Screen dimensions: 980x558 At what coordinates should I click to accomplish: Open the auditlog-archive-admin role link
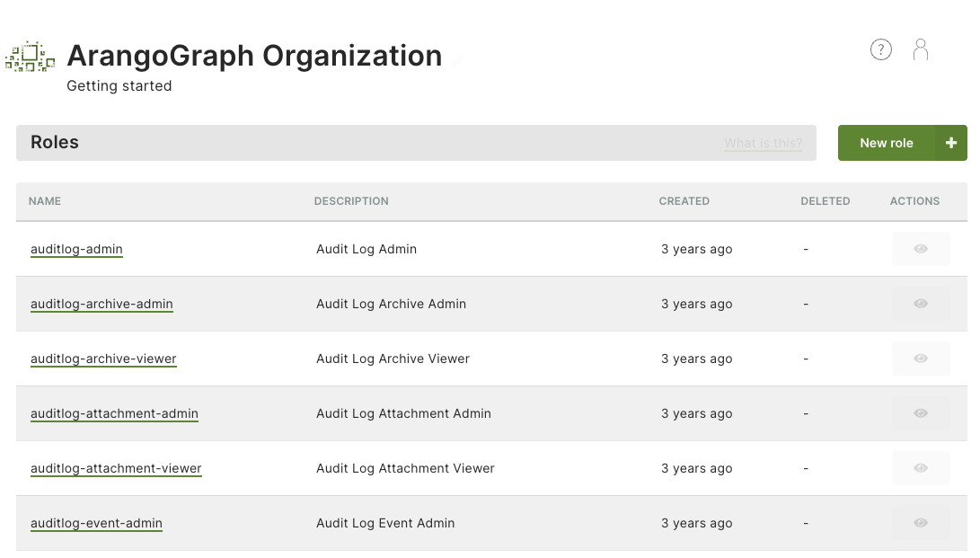[x=102, y=305]
